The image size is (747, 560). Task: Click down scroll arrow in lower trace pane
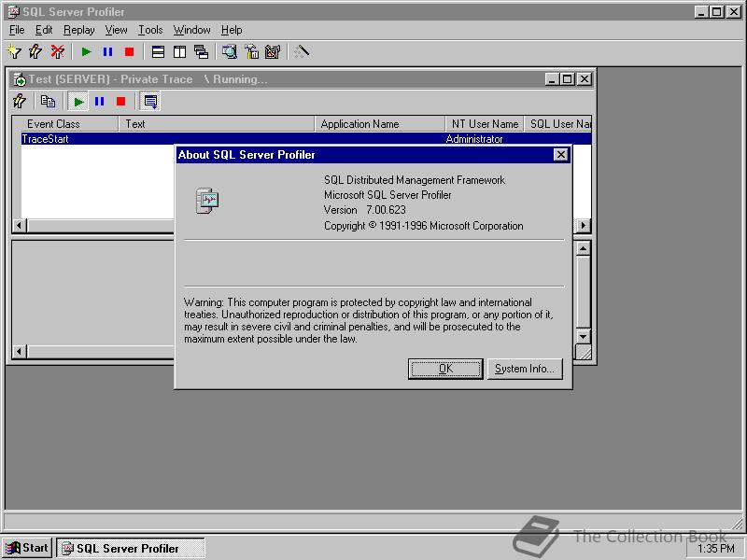tap(583, 336)
